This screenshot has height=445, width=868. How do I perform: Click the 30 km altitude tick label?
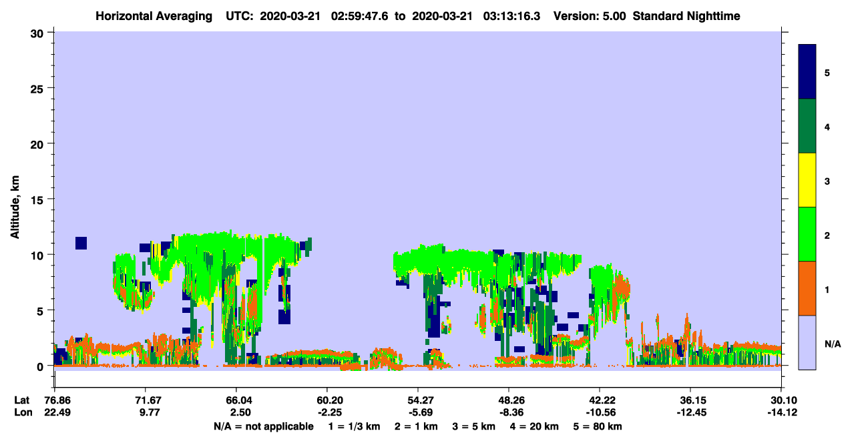click(x=39, y=32)
